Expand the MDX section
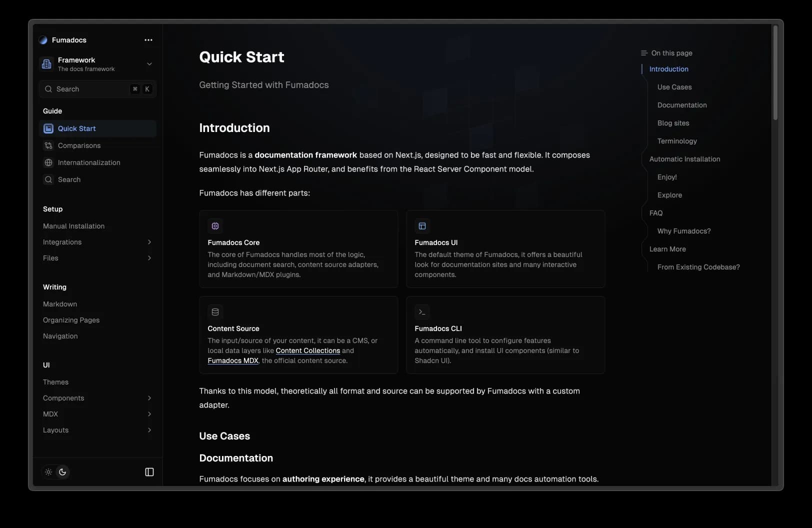Screen dimensions: 812x528 tap(149, 414)
